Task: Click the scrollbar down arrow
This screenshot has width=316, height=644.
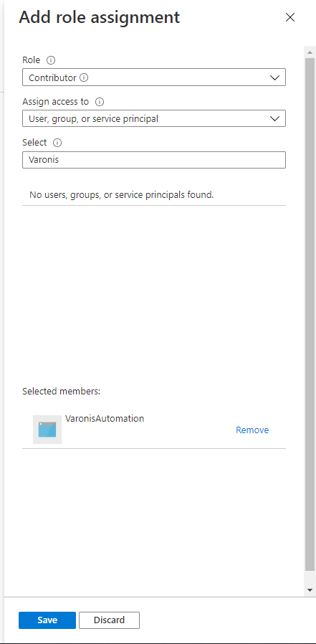Action: tap(310, 590)
